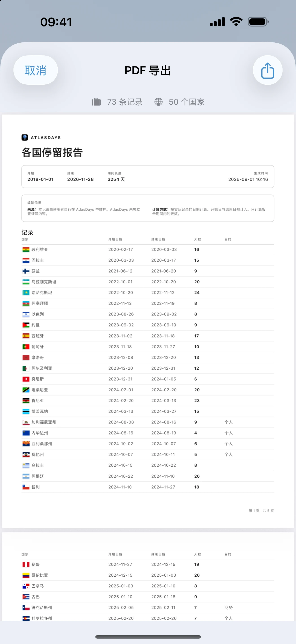The height and width of the screenshot is (644, 296).
Task: Tap the Wi-Fi status icon
Action: (x=236, y=22)
